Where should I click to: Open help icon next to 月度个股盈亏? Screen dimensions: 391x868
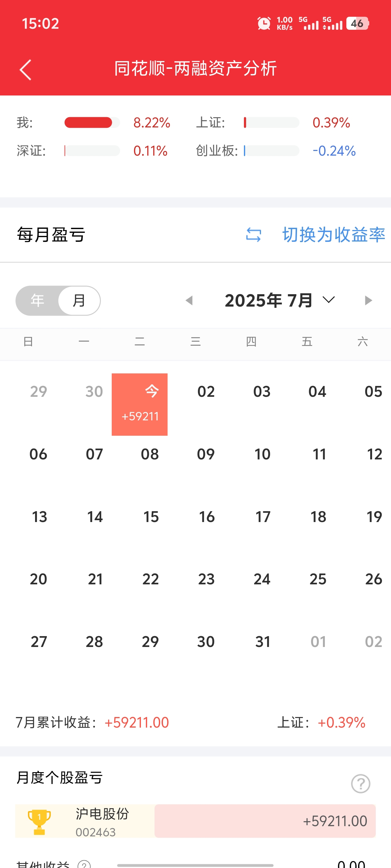click(360, 783)
